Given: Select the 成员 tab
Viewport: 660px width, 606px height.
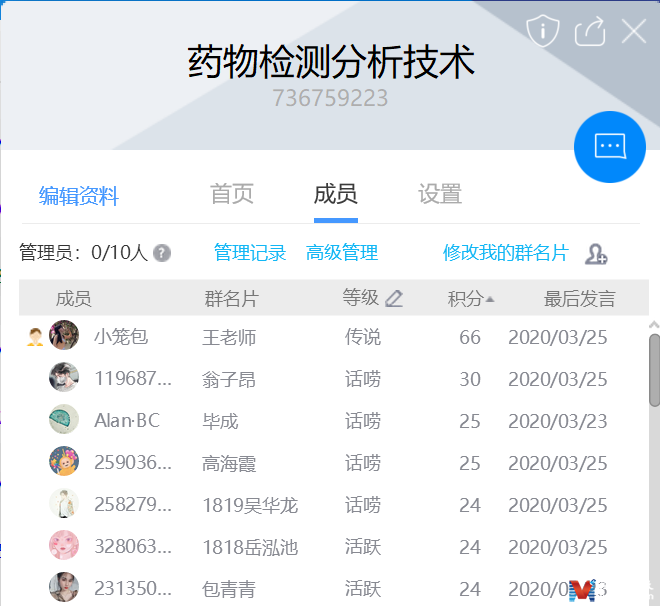Looking at the screenshot, I should click(x=335, y=194).
